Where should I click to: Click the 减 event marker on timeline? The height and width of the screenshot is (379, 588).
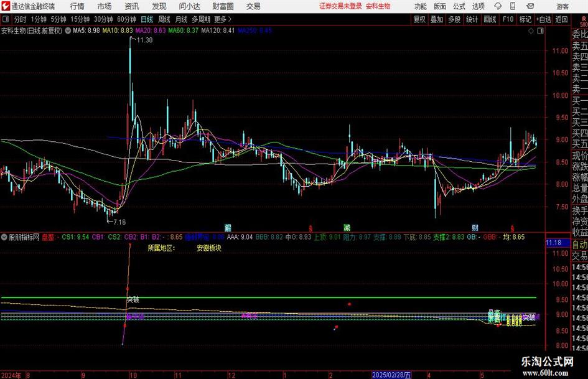pos(347,228)
